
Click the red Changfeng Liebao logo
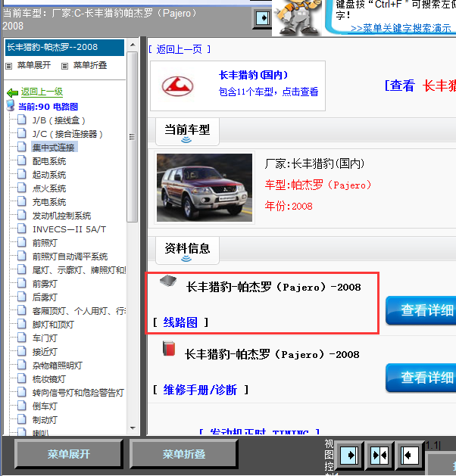click(x=177, y=86)
